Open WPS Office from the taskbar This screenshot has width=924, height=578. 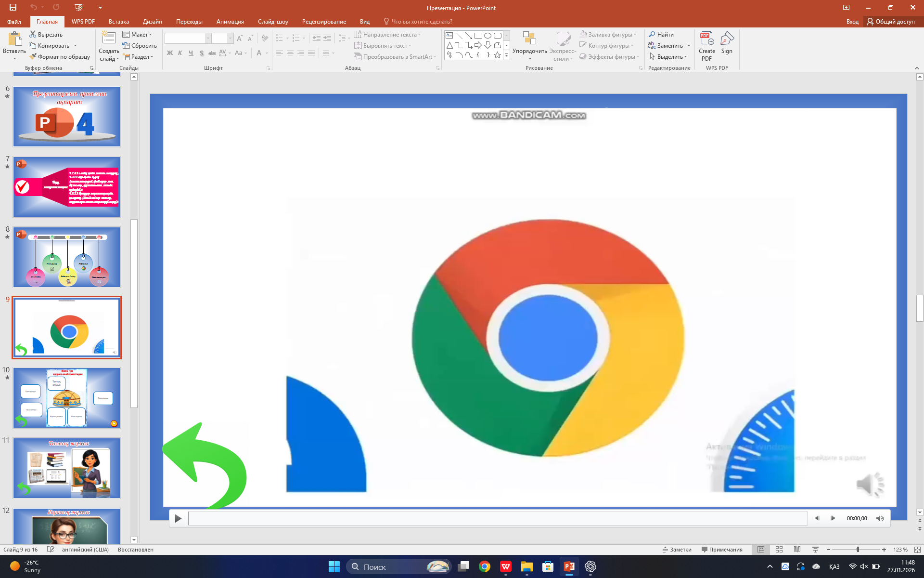tap(506, 567)
